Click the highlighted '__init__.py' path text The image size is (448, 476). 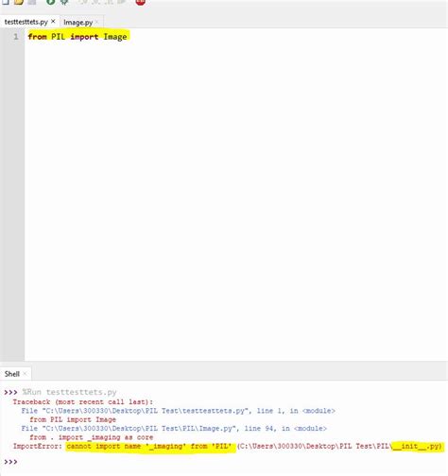(x=417, y=446)
